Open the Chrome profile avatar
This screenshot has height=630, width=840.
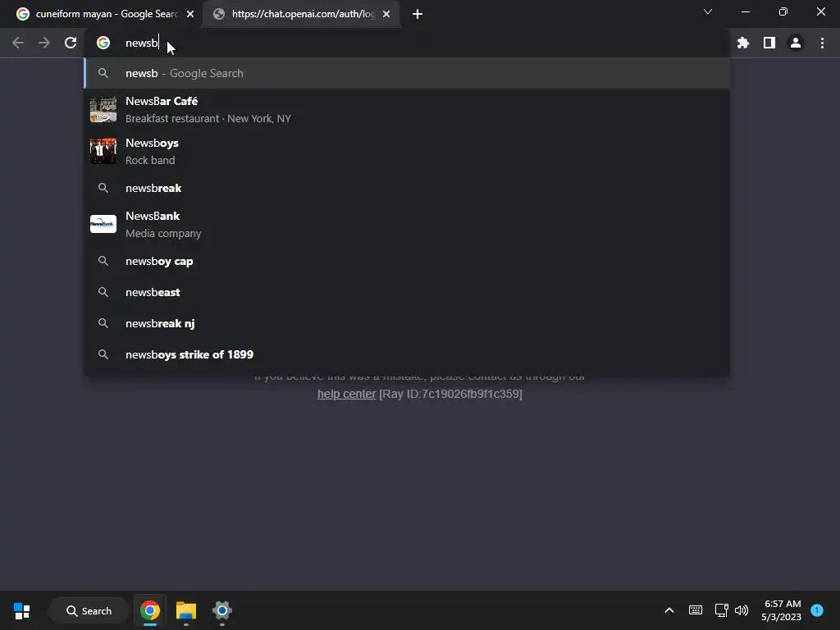(796, 43)
